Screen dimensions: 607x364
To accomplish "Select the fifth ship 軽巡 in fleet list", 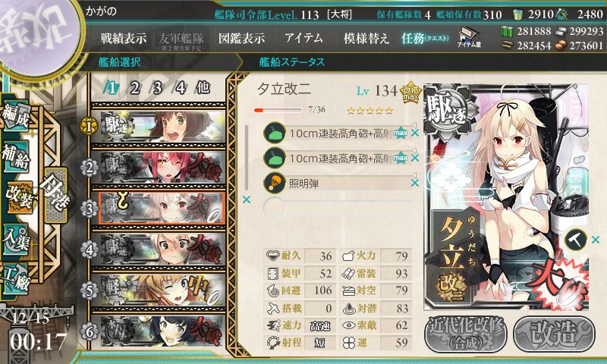I will point(162,290).
